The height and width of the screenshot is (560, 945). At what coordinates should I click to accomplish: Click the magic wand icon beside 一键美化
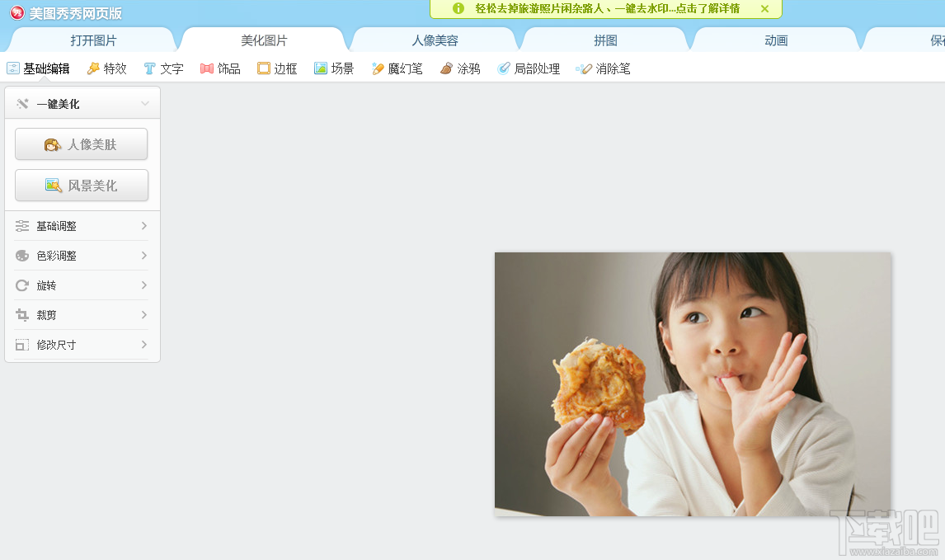(x=22, y=104)
